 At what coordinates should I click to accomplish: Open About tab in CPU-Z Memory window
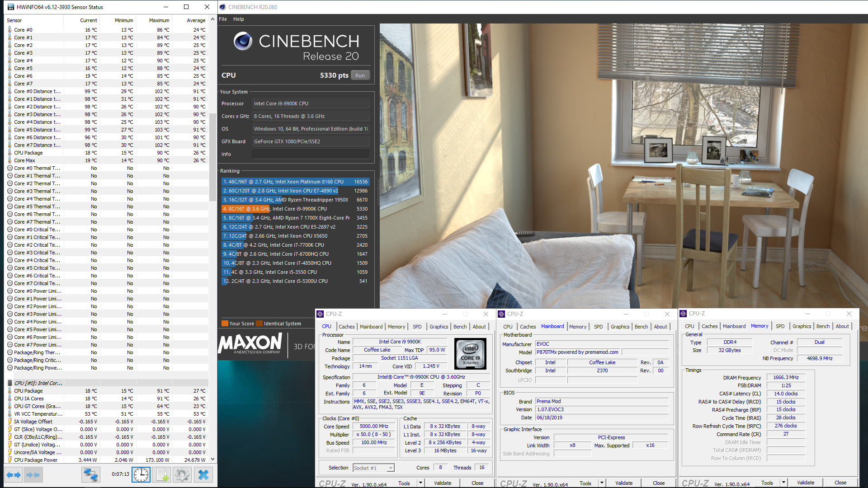tap(842, 326)
